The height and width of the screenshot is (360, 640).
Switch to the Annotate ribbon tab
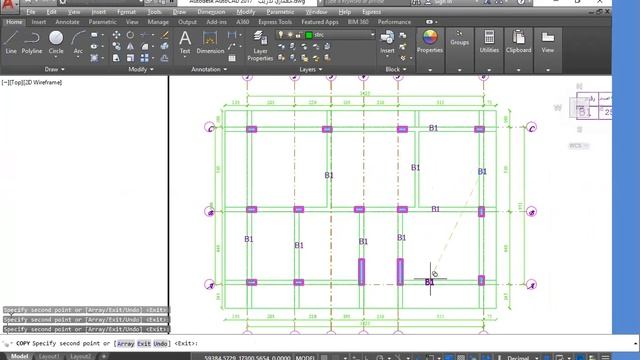(x=67, y=22)
